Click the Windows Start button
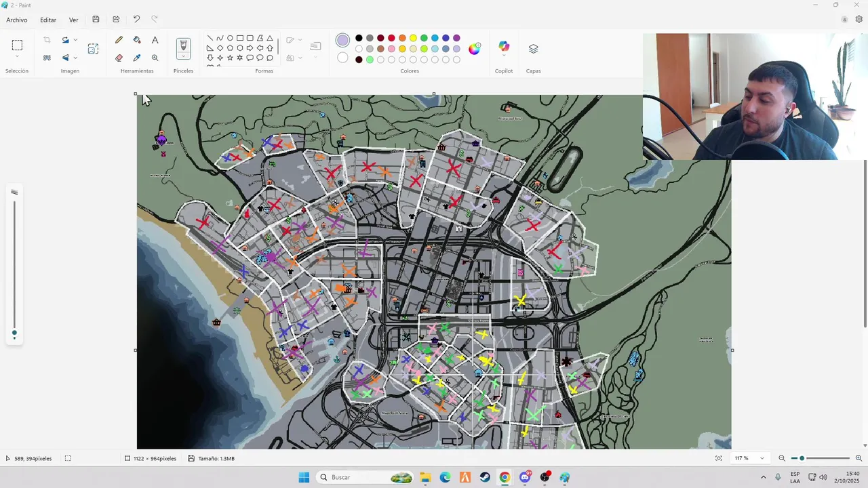This screenshot has height=488, width=868. (x=304, y=477)
